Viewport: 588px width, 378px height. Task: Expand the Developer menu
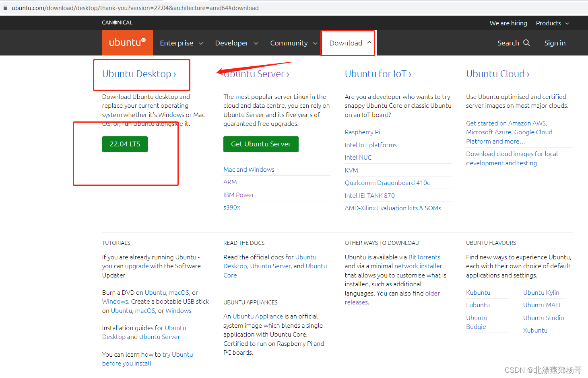pos(237,43)
